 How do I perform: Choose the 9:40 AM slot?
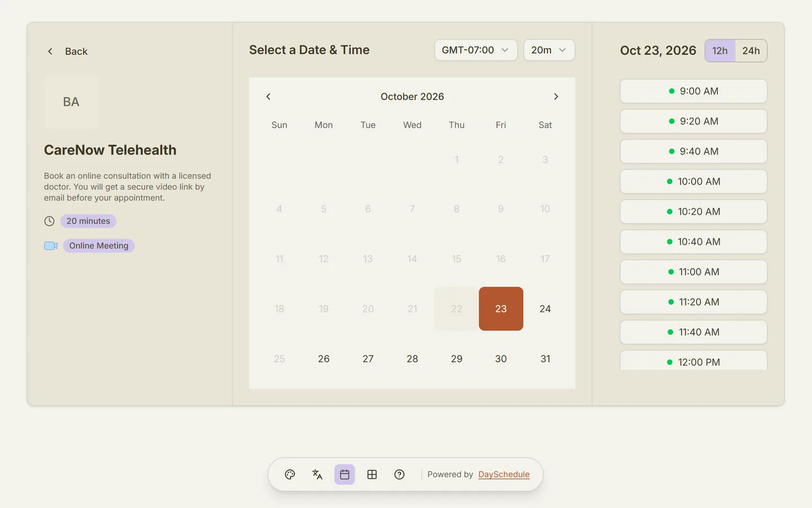tap(694, 151)
